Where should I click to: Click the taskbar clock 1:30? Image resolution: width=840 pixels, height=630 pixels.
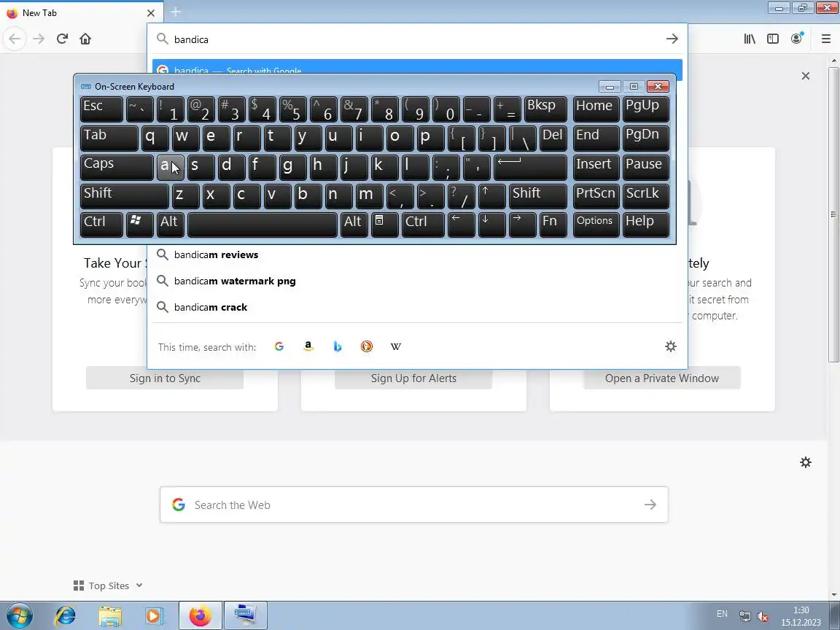click(x=801, y=610)
